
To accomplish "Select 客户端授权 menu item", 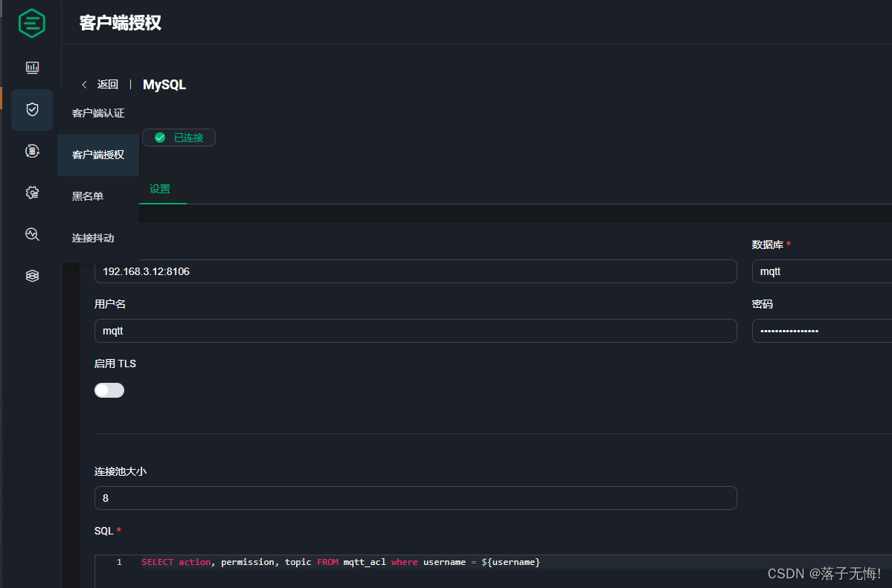I will coord(98,155).
